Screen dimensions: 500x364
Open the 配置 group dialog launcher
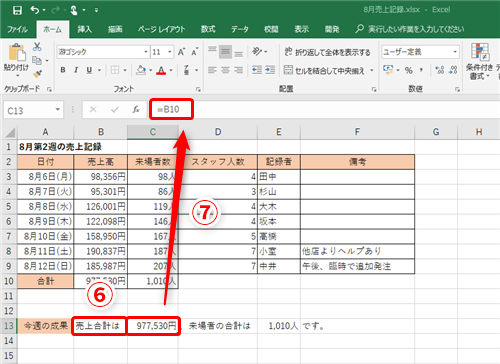click(x=374, y=89)
